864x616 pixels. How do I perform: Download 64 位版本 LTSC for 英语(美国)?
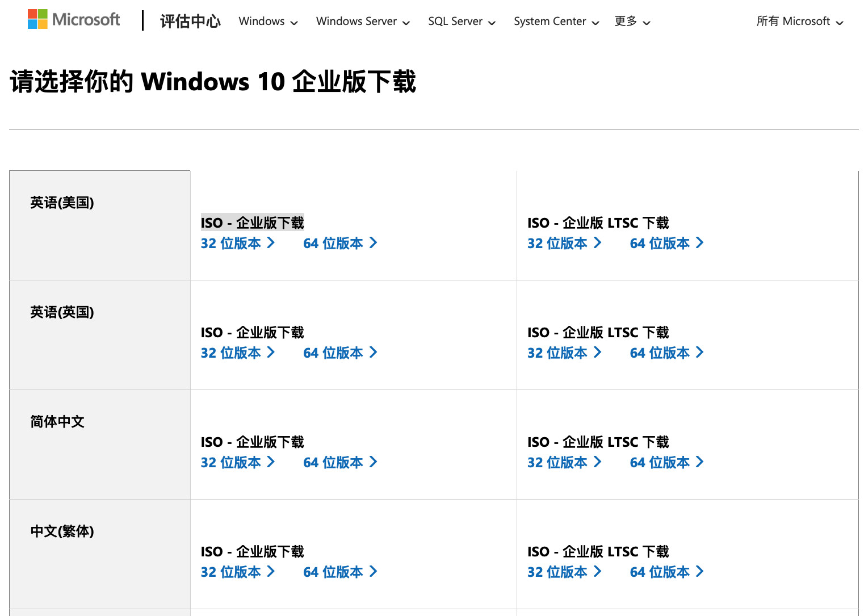coord(667,243)
